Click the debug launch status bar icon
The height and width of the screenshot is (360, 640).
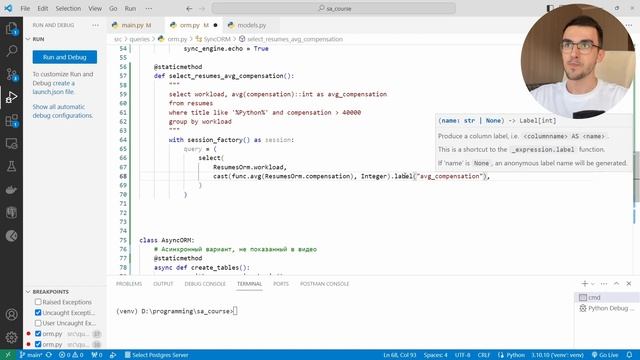click(x=113, y=355)
